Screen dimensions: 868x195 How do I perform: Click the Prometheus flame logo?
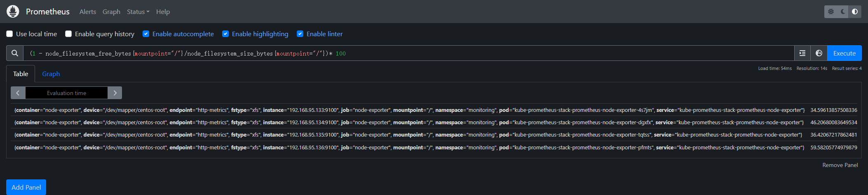coord(13,12)
